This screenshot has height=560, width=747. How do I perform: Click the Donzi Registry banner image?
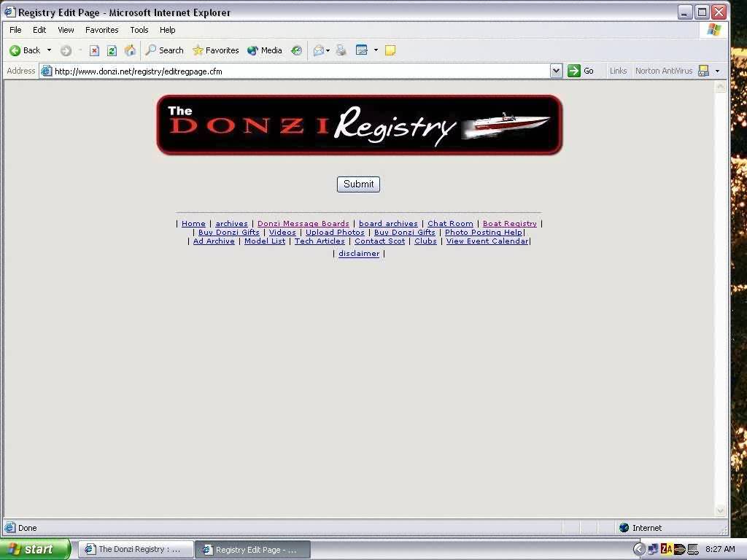(x=359, y=125)
